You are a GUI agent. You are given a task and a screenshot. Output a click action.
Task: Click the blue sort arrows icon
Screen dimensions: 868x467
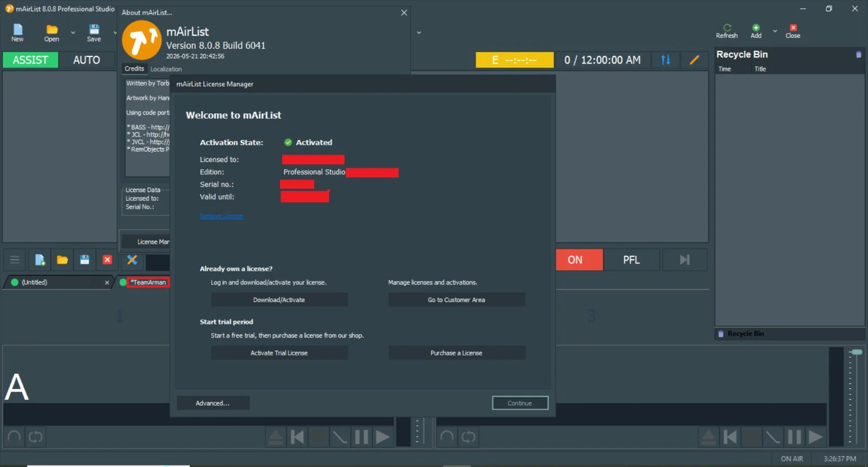point(666,60)
